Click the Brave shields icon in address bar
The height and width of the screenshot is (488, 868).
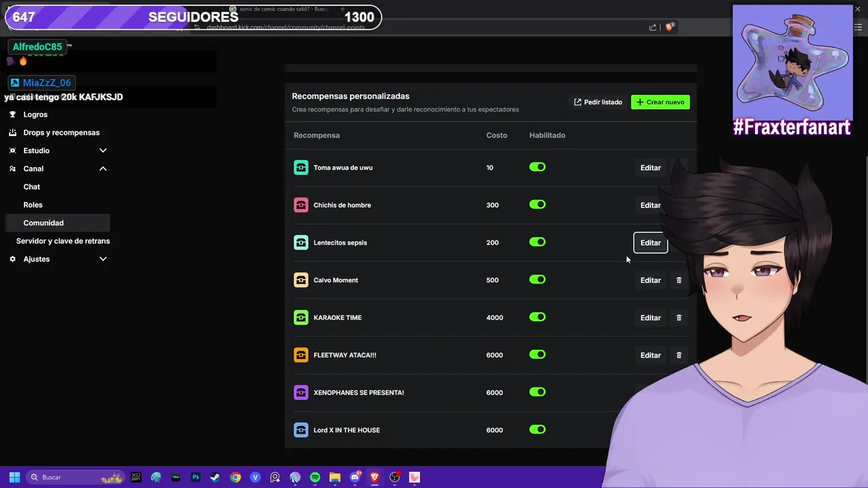(x=670, y=27)
